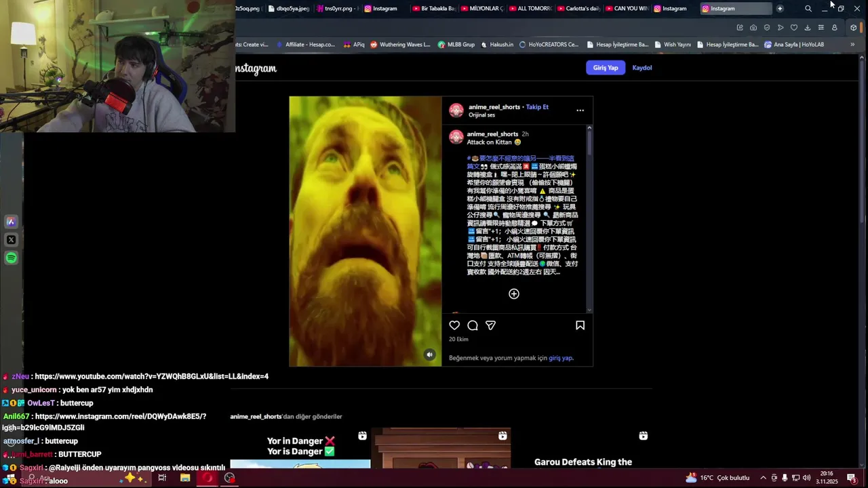868x488 pixels.
Task: Open the clock showing 20:16 in the taskbar
Action: (x=827, y=477)
